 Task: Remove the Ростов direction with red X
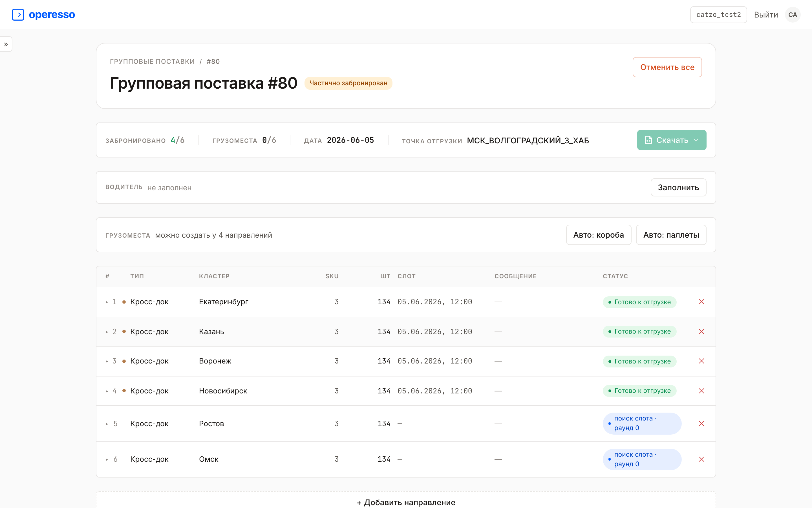701,423
